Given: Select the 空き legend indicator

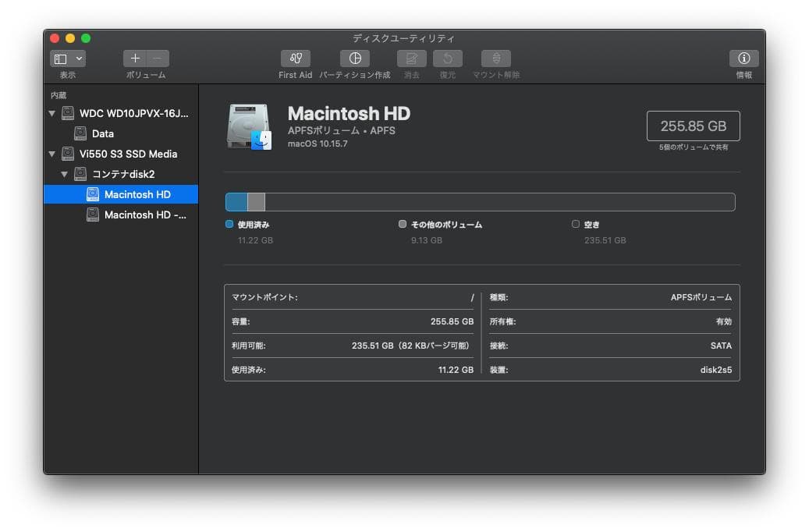Looking at the screenshot, I should pos(576,224).
